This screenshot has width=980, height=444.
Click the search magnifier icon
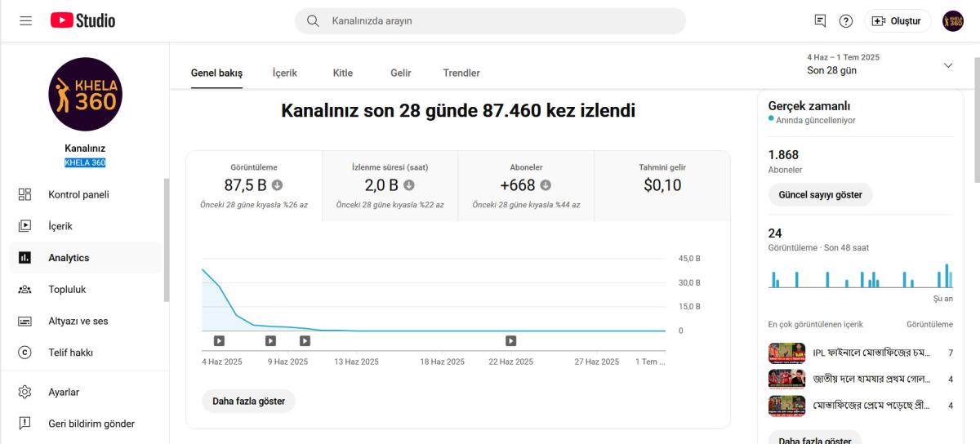click(x=313, y=20)
